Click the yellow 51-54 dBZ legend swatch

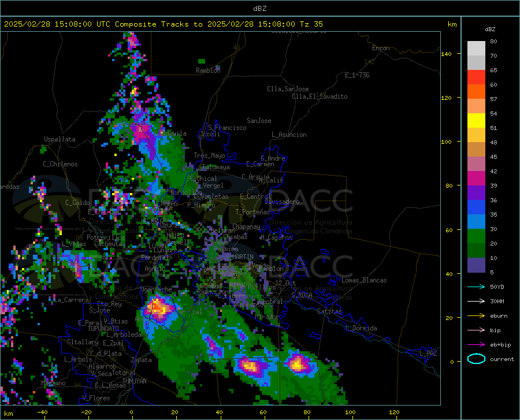coord(476,120)
